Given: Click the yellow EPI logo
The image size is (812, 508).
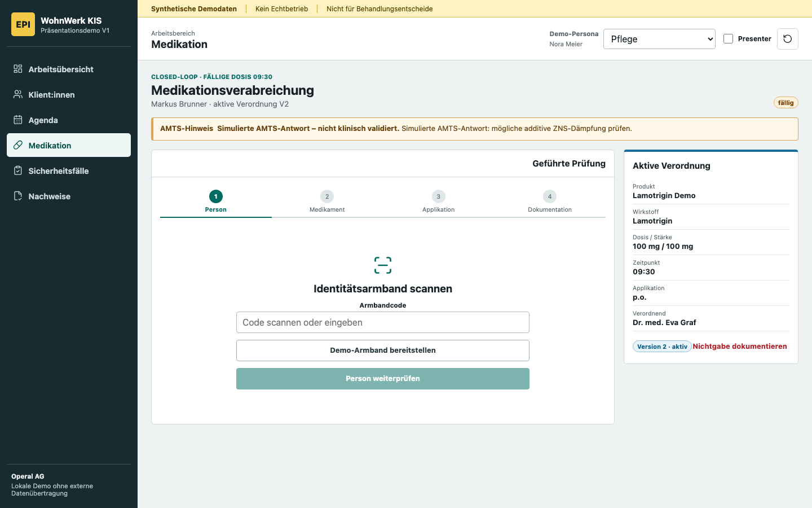Looking at the screenshot, I should pyautogui.click(x=23, y=24).
